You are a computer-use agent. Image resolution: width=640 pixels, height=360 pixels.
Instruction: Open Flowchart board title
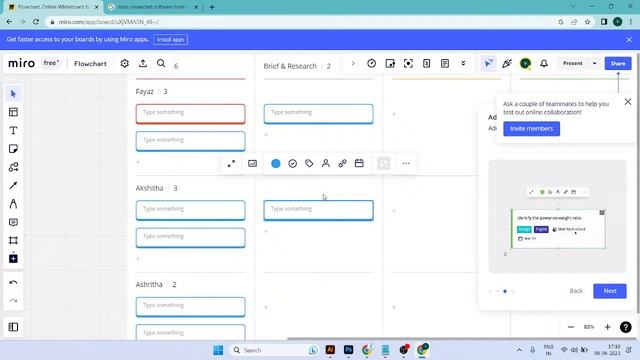tap(90, 64)
